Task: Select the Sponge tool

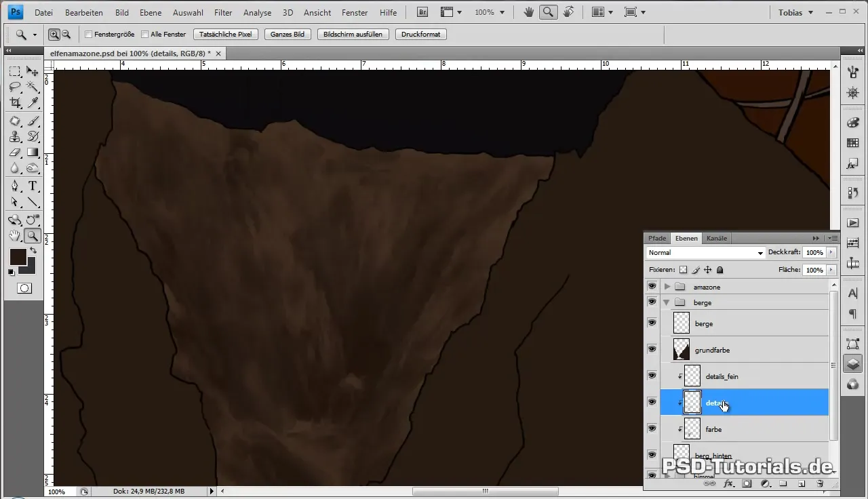Action: [32, 168]
